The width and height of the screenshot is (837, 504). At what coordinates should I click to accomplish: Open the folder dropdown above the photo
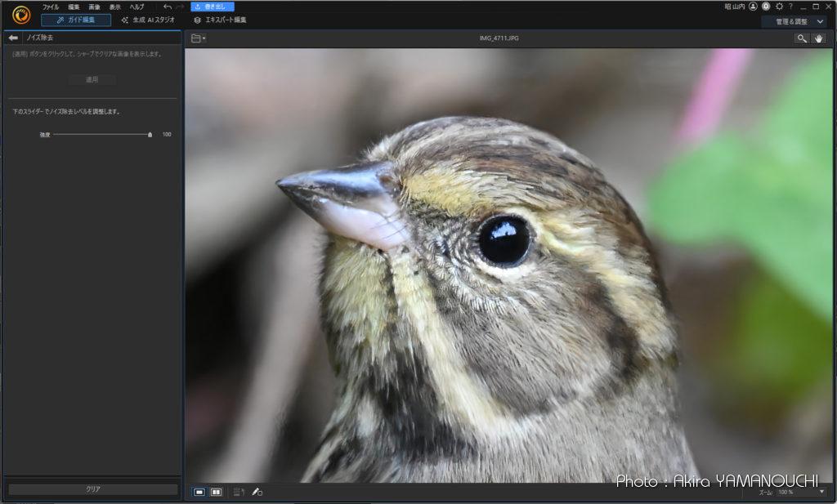[198, 38]
